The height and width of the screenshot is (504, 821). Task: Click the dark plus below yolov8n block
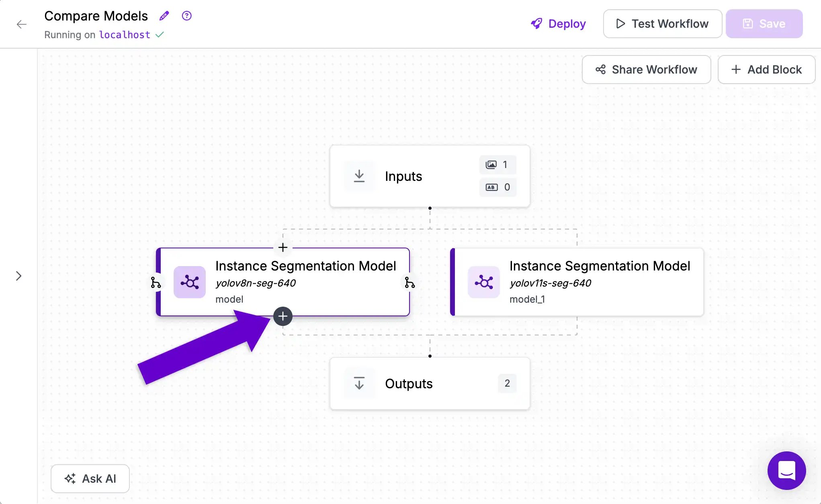283,316
